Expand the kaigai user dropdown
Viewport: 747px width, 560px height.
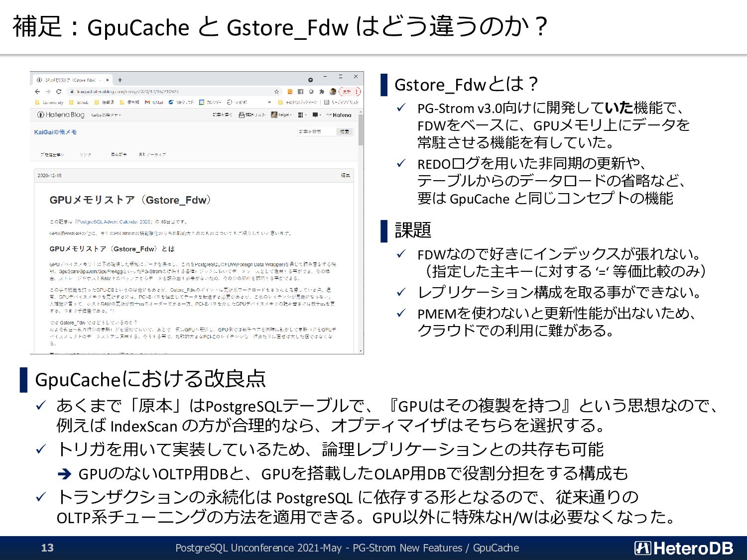point(281,115)
